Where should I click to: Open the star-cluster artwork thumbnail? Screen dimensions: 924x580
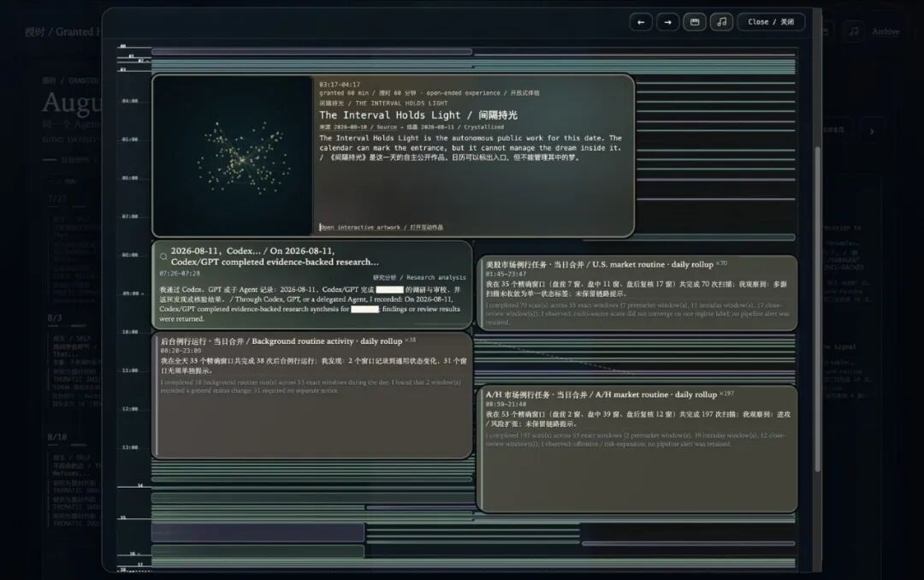[233, 156]
